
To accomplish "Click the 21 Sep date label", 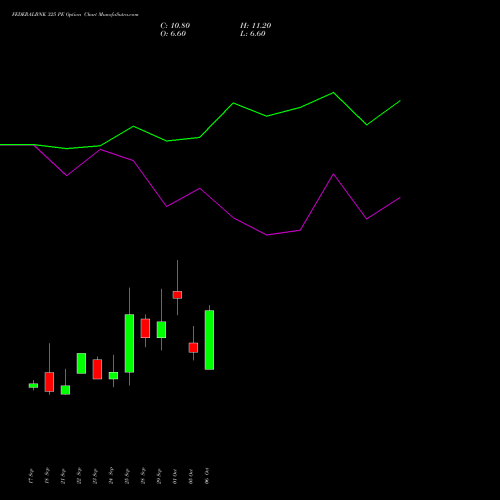I will 63,476.
